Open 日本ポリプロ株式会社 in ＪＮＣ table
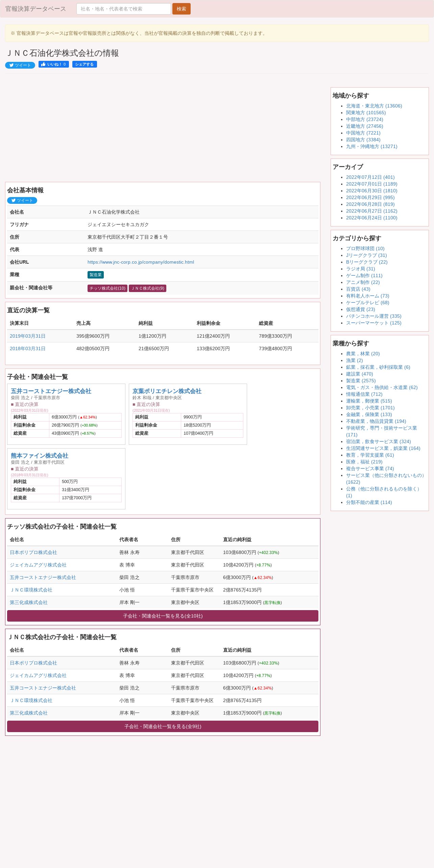The width and height of the screenshot is (434, 868). tap(33, 663)
